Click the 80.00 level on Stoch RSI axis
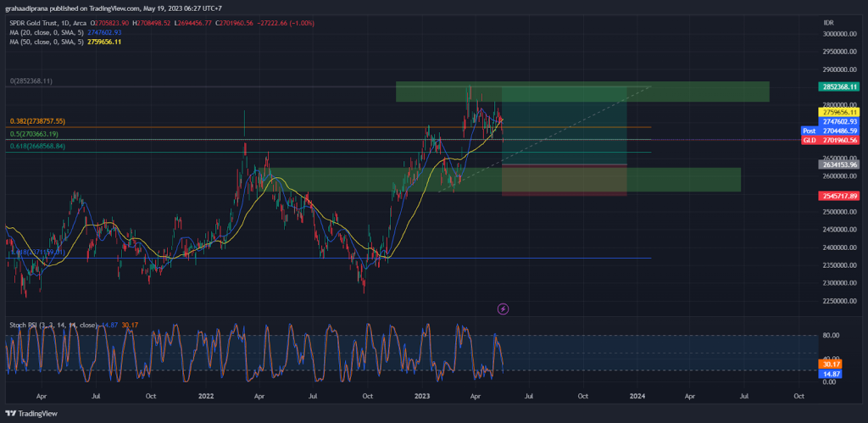This screenshot has height=423, width=868. [831, 336]
